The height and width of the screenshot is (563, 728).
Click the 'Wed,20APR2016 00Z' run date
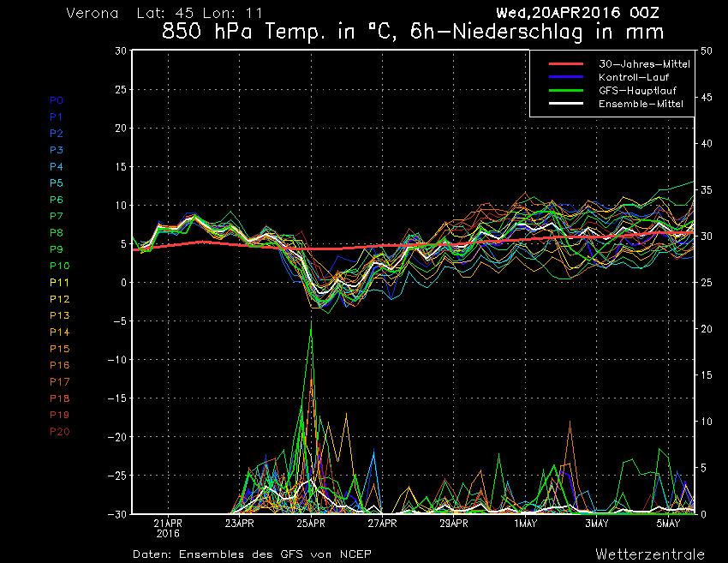(x=577, y=13)
